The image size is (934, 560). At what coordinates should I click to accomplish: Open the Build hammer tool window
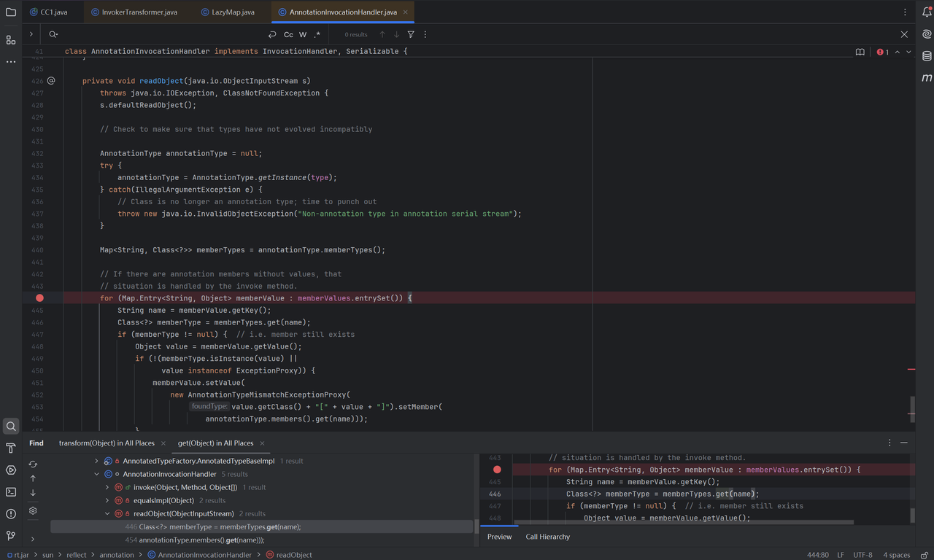coord(11,448)
